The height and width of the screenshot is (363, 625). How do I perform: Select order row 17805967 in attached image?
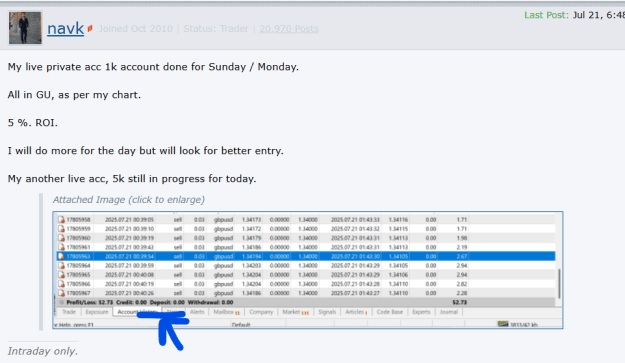coord(305,293)
